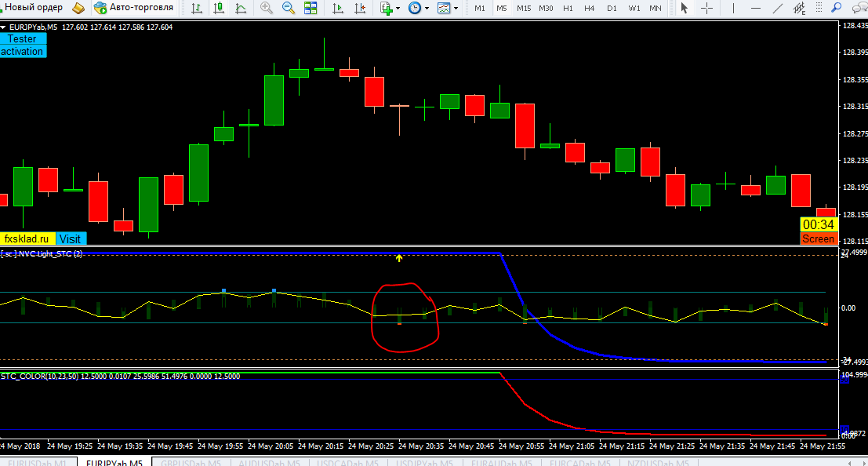This screenshot has height=466, width=868.
Task: Switch to the H4 timeframe
Action: (x=590, y=9)
